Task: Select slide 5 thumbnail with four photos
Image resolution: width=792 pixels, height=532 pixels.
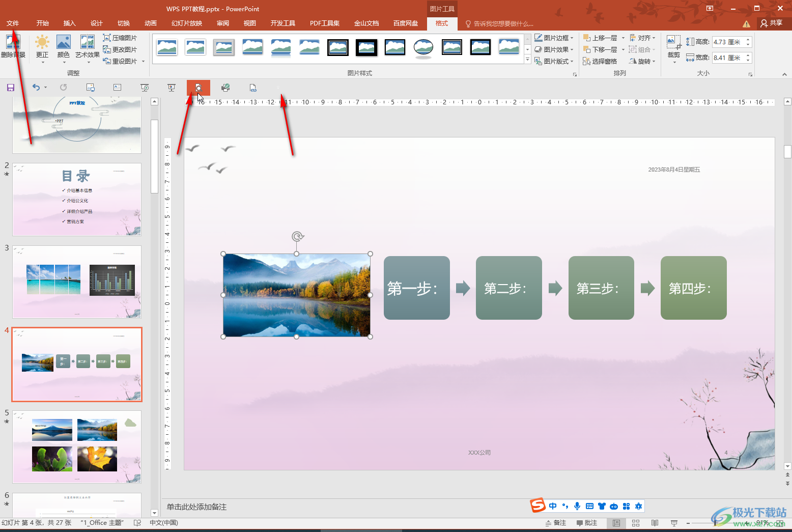Action: 77,446
